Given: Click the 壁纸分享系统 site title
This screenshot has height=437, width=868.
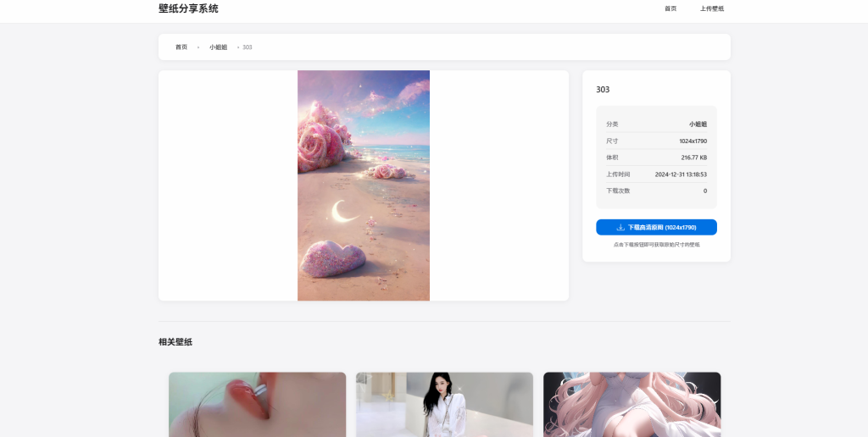Looking at the screenshot, I should click(188, 8).
